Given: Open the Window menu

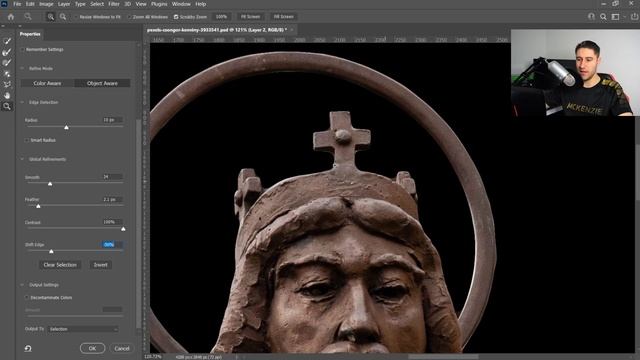Looking at the screenshot, I should coord(181,4).
